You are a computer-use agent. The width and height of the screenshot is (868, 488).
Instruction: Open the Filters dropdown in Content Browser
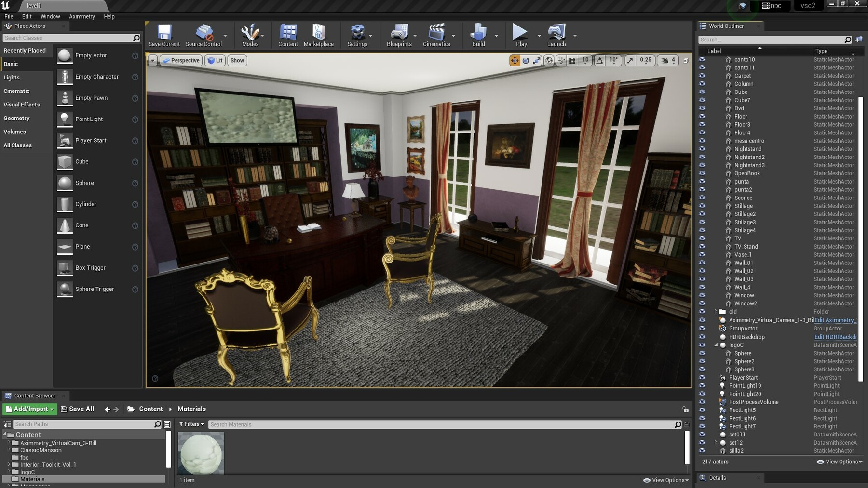click(191, 424)
